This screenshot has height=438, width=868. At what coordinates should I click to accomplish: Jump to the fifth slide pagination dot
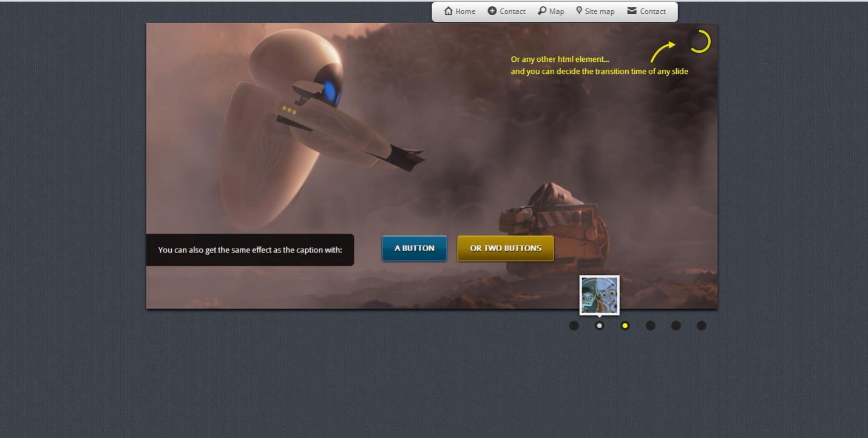tap(676, 326)
